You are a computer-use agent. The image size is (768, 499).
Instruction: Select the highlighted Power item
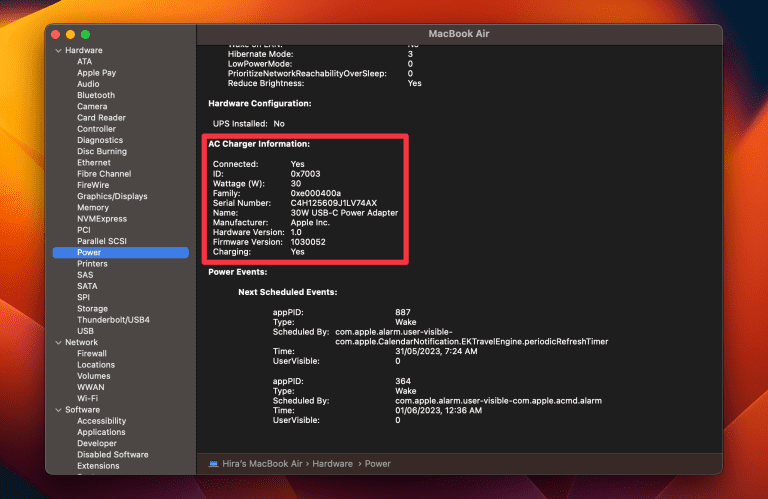tap(89, 252)
